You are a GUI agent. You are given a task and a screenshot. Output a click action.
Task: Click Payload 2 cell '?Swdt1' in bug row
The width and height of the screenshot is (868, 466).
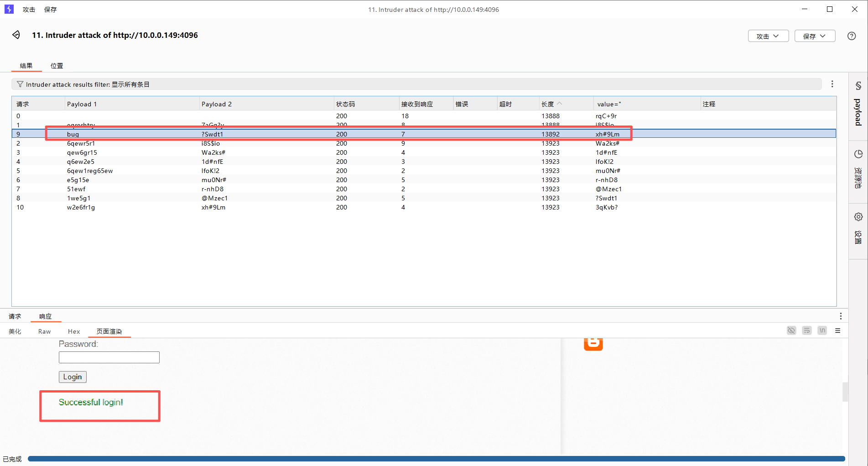[x=212, y=134]
